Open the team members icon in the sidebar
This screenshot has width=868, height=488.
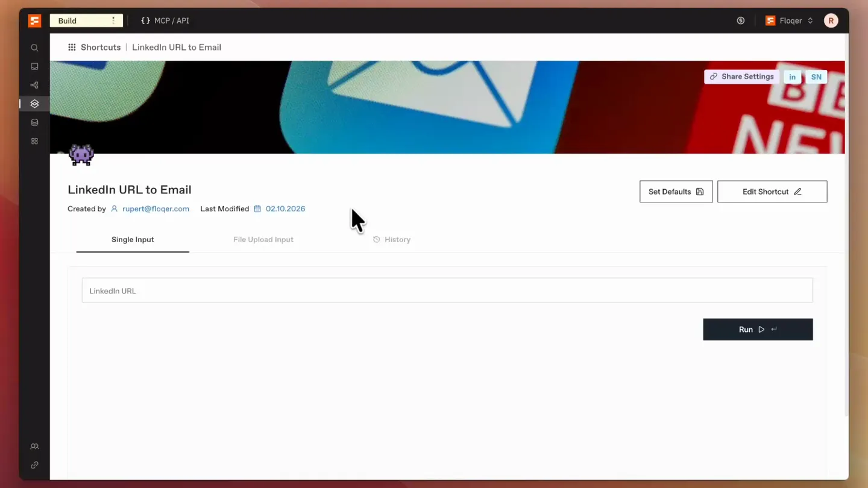34,446
